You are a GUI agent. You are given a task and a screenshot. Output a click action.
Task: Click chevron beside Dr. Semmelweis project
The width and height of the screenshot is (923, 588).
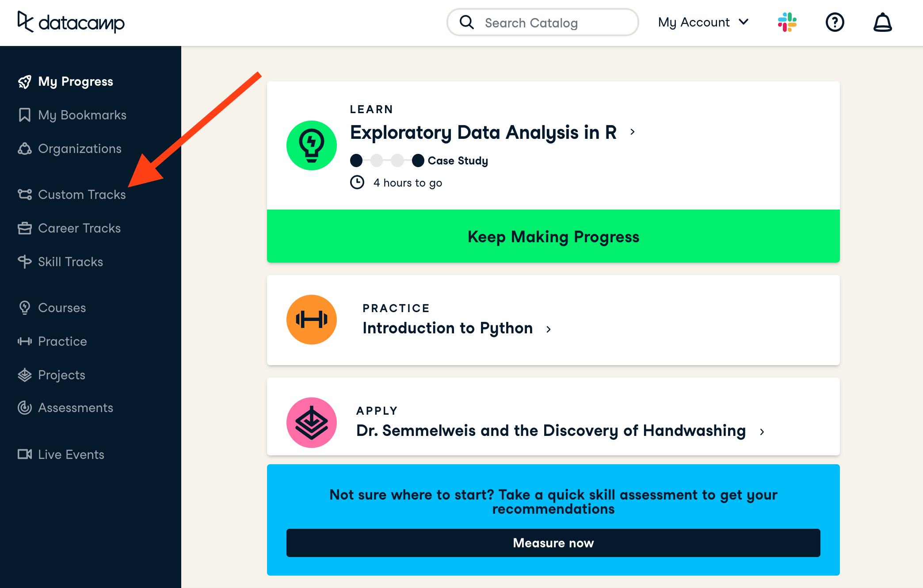762,431
